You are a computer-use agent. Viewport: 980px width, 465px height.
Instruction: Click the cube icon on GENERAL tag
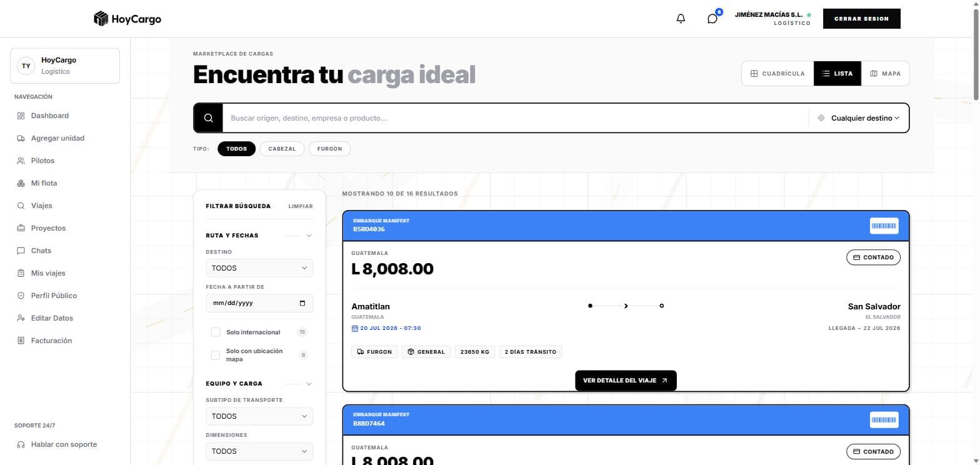(x=411, y=352)
